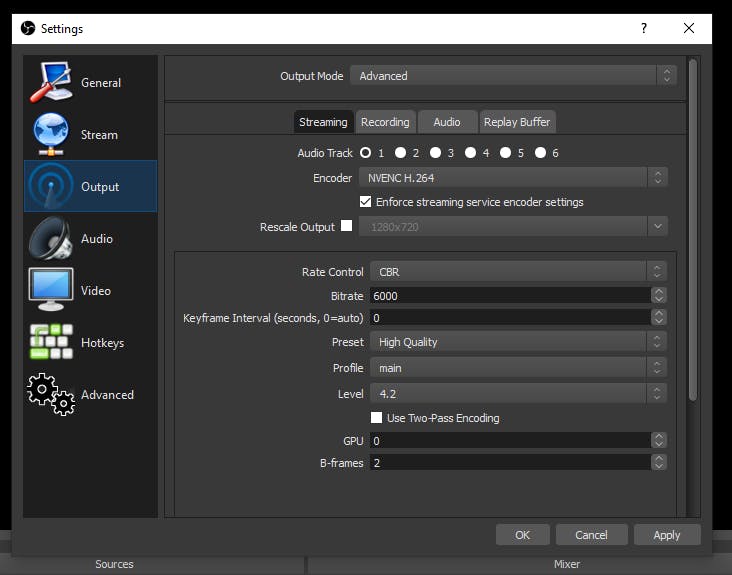Click the Advanced gears icon
The image size is (732, 575).
coord(50,395)
